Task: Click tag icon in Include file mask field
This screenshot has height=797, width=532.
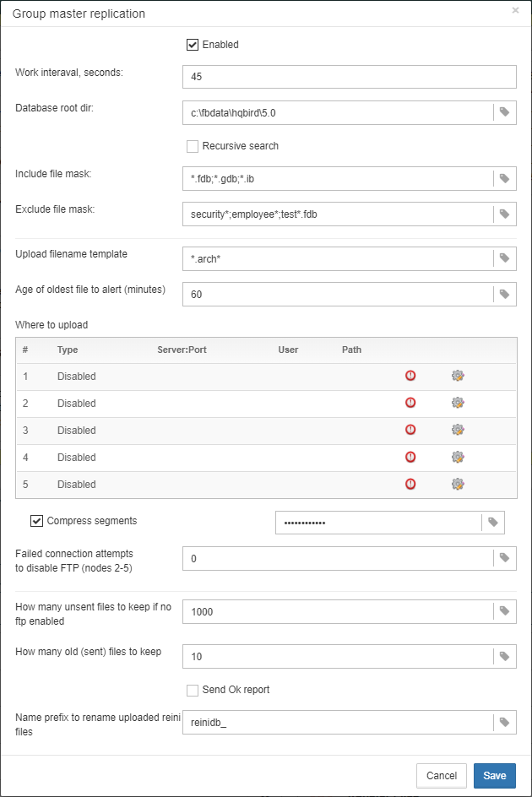Action: coord(504,178)
